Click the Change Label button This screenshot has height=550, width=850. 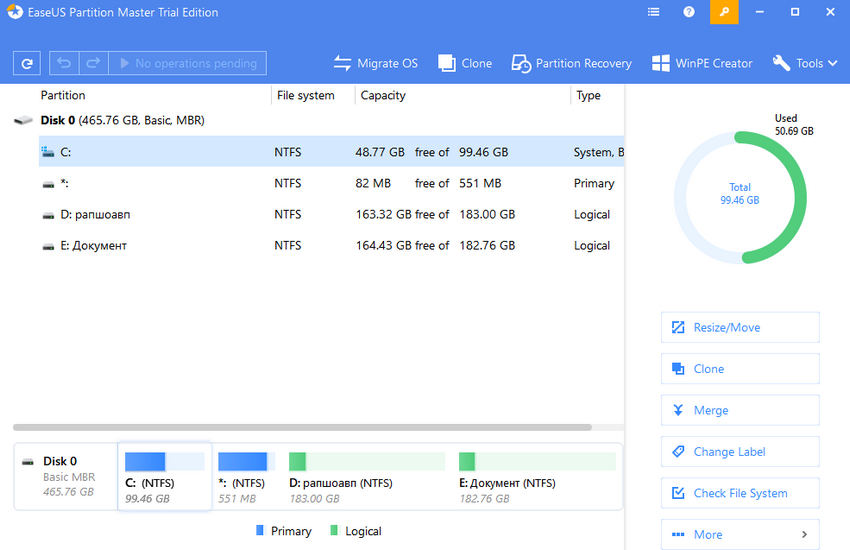[x=740, y=451]
